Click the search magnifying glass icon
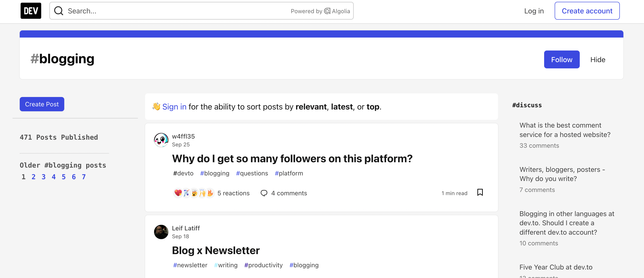644x278 pixels. pos(58,11)
